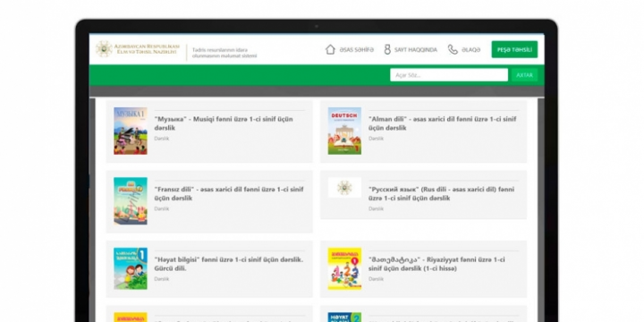
Task: Click the phone icon beside Əlaqə
Action: (453, 50)
